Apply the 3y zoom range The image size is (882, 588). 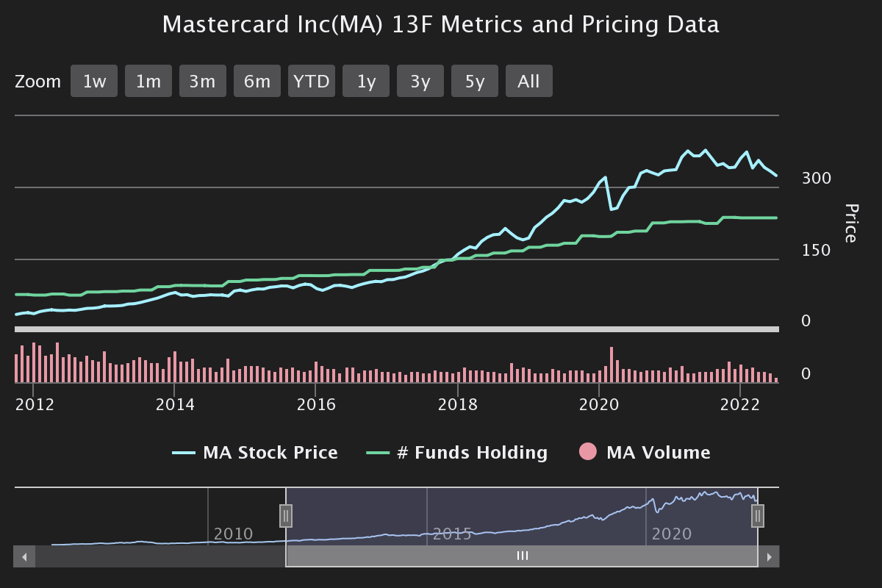[420, 81]
